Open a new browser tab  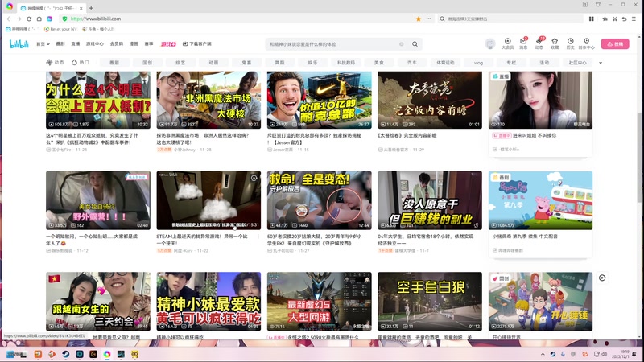(91, 8)
